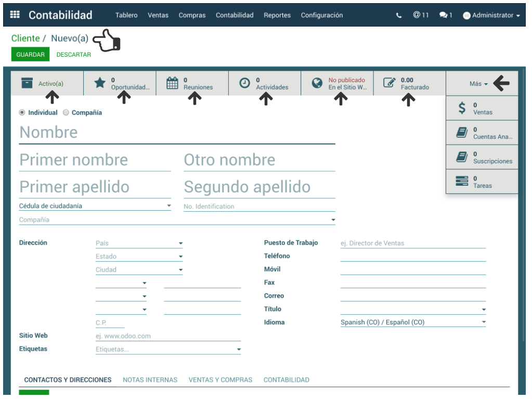Image resolution: width=532 pixels, height=399 pixels.
Task: Click the Oportunidades star icon
Action: pyautogui.click(x=100, y=83)
